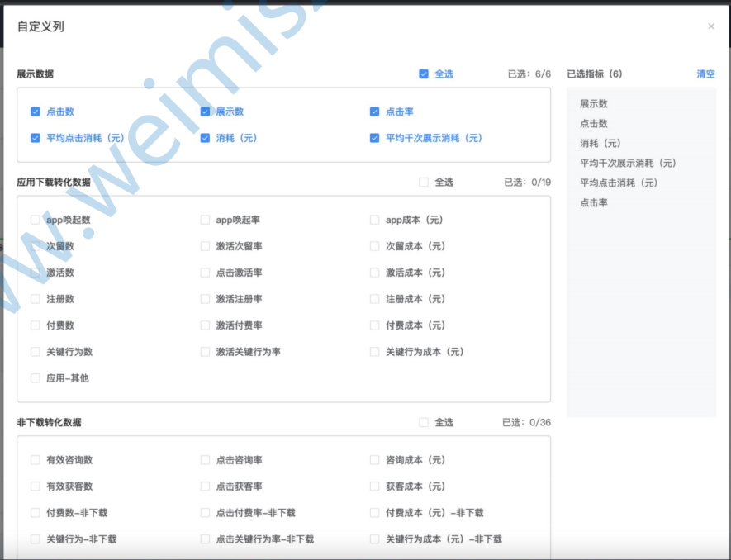Check 全选 for 应用下载转化数据
Screen dimensions: 731x560
424,183
